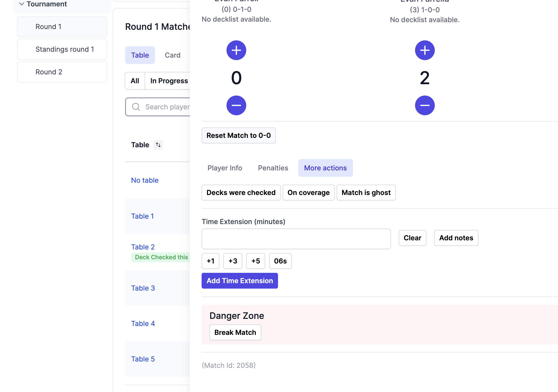This screenshot has width=558, height=392.
Task: Add +3 minutes quick extension
Action: 232,261
